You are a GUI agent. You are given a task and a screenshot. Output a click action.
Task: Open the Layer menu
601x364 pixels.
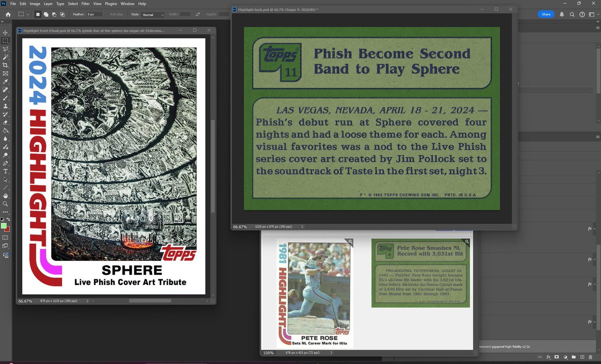pyautogui.click(x=48, y=4)
